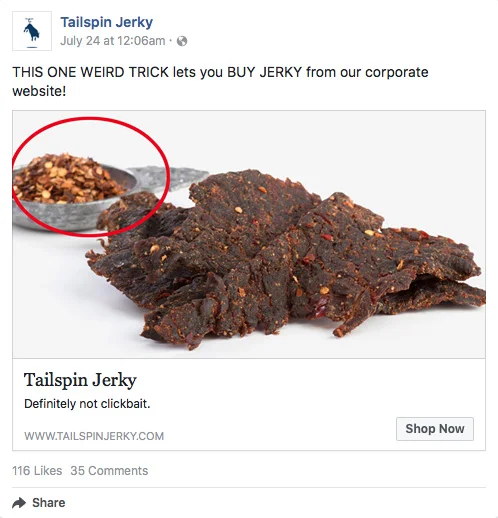
Task: Open the July 24 at 12:06am timestamp
Action: (113, 41)
